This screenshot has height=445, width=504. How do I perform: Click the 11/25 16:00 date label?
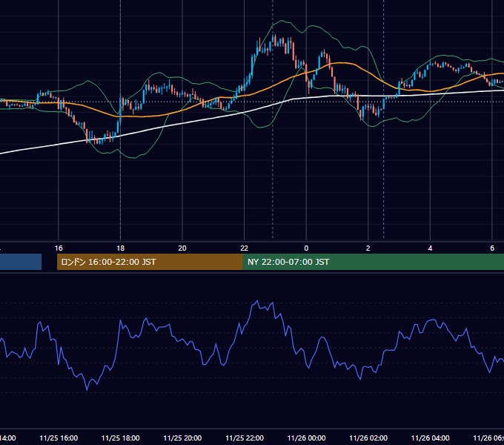tap(59, 438)
